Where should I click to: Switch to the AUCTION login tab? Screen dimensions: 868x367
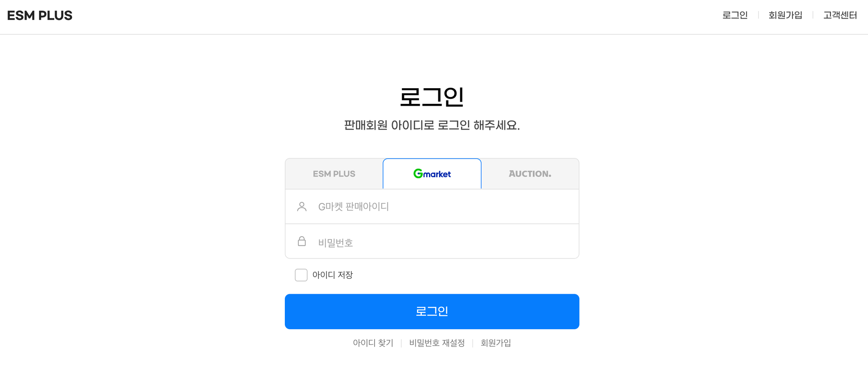[530, 174]
